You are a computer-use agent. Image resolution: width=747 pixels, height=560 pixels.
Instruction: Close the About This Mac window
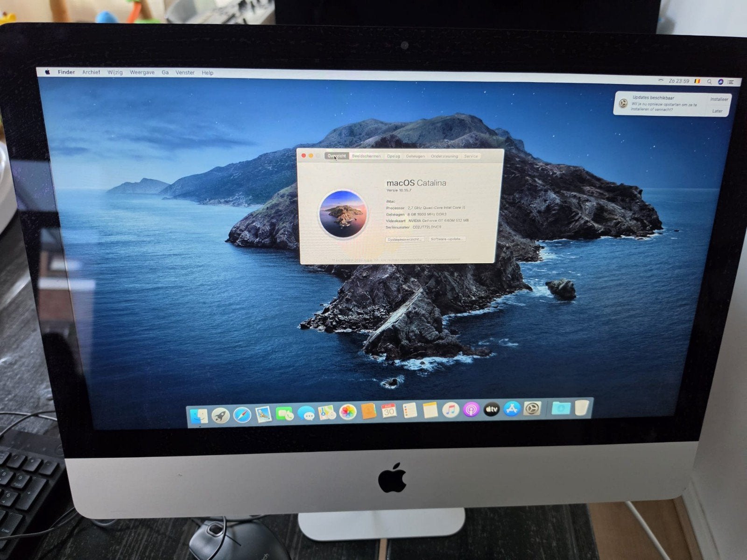coord(303,155)
